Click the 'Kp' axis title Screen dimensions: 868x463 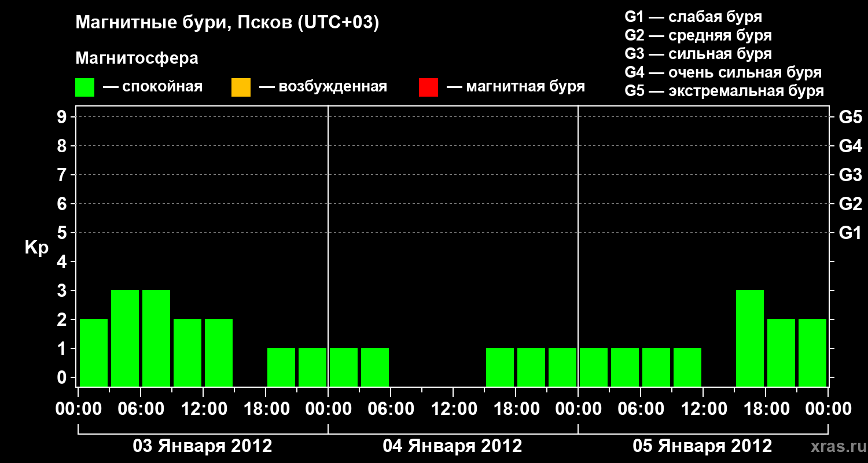(36, 248)
